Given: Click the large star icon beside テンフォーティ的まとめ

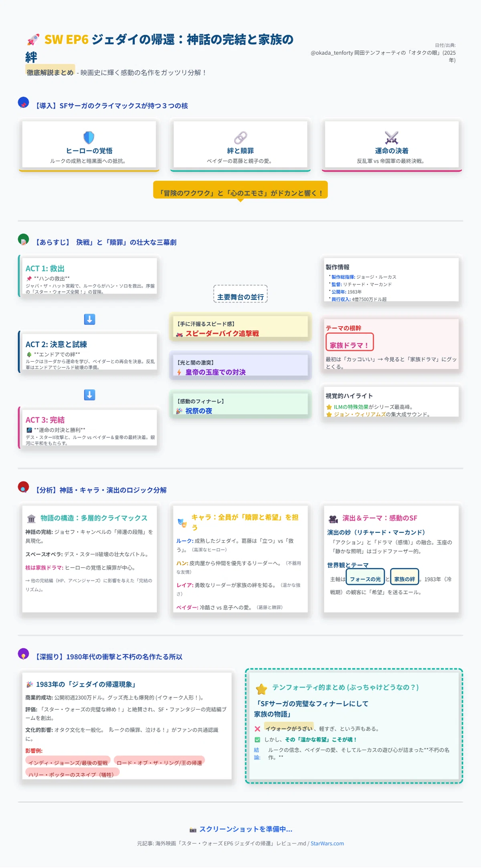Looking at the screenshot, I should click(261, 689).
